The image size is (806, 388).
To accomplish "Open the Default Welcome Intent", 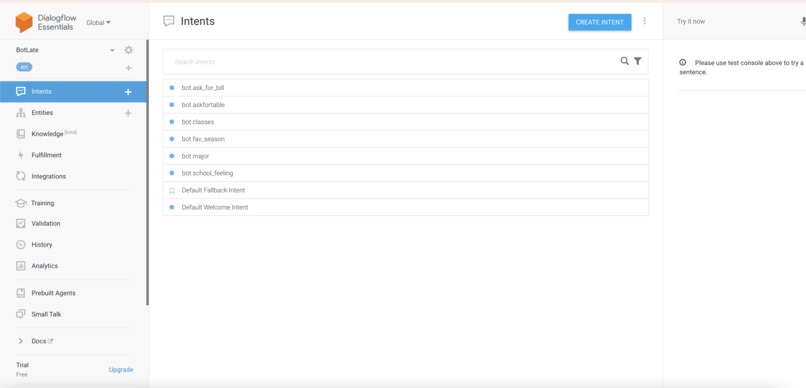I will pyautogui.click(x=406, y=207).
